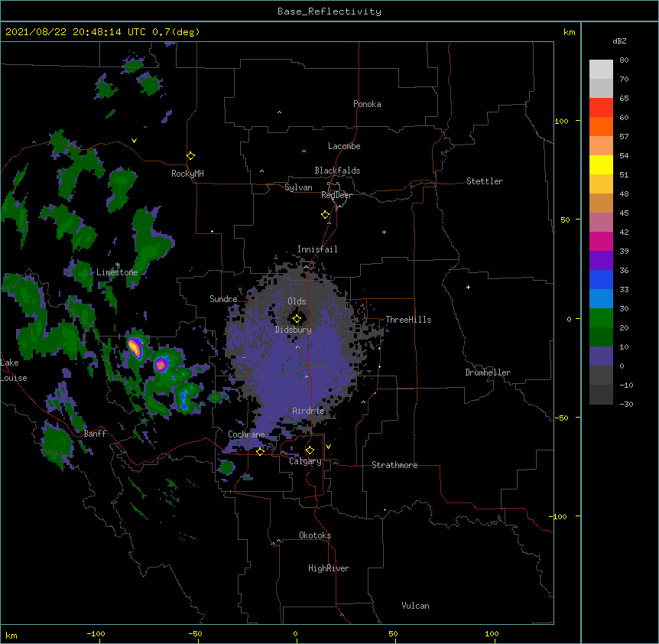Screen dimensions: 659x644
Task: Click the Blackfalds label
Action: (x=337, y=171)
